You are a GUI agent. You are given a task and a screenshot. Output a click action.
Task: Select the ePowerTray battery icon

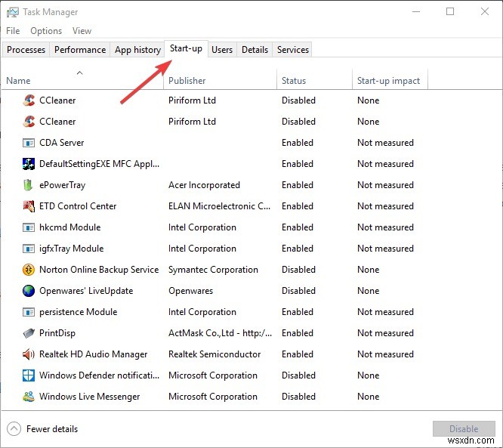pyautogui.click(x=29, y=185)
